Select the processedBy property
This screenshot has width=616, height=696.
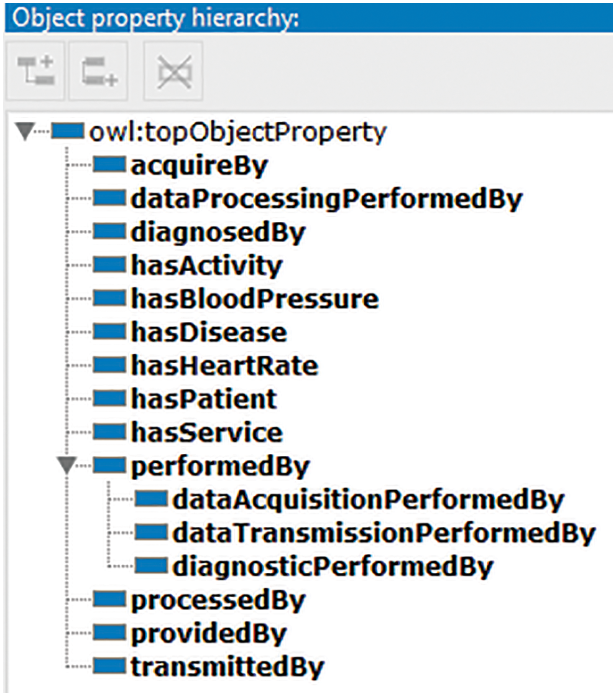[218, 600]
